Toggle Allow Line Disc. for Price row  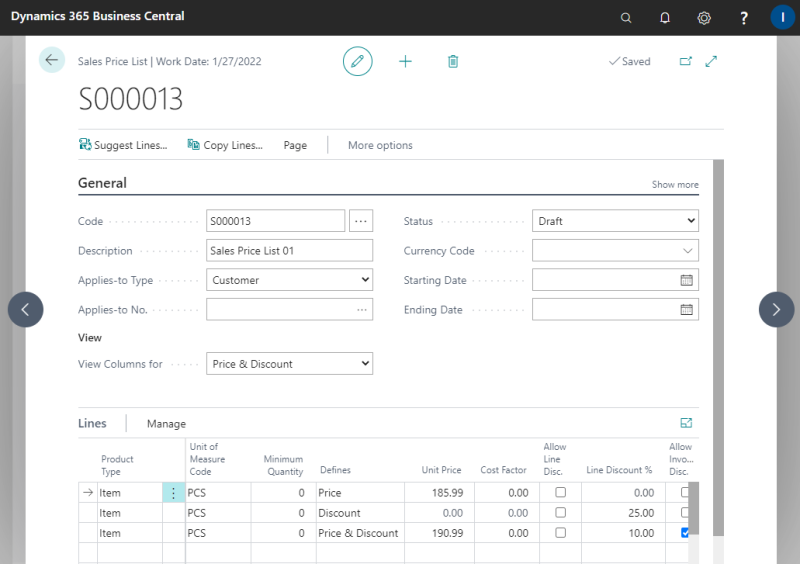pyautogui.click(x=560, y=492)
